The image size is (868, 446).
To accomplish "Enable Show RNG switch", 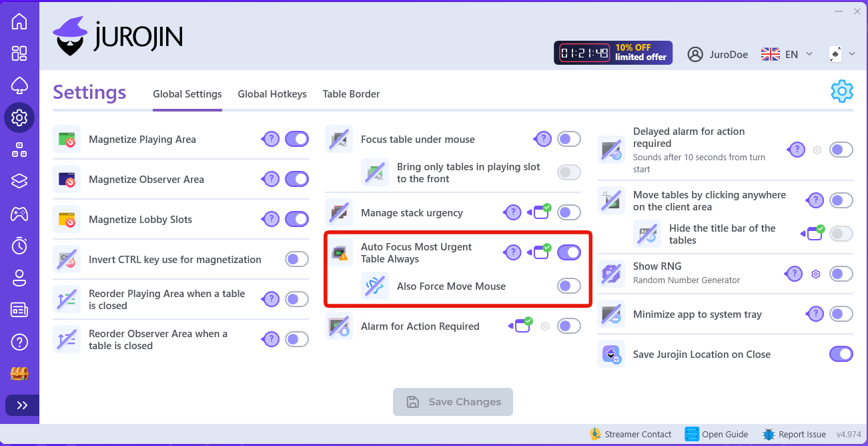I will (841, 274).
